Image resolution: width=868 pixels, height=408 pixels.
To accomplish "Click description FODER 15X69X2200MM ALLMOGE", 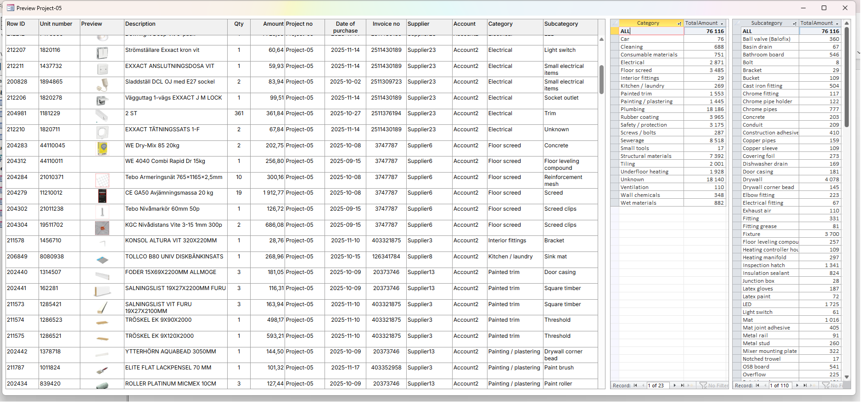I will point(171,272).
